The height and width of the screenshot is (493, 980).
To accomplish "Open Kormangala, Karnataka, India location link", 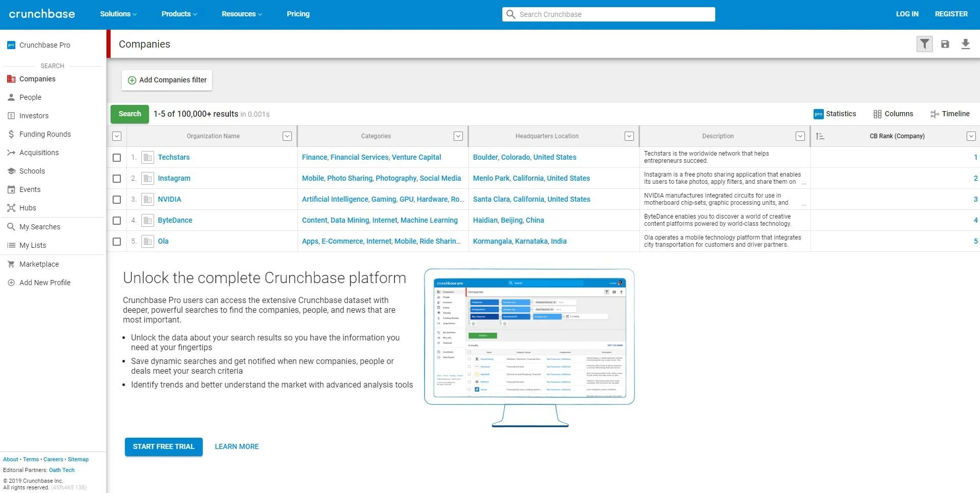I will 520,241.
